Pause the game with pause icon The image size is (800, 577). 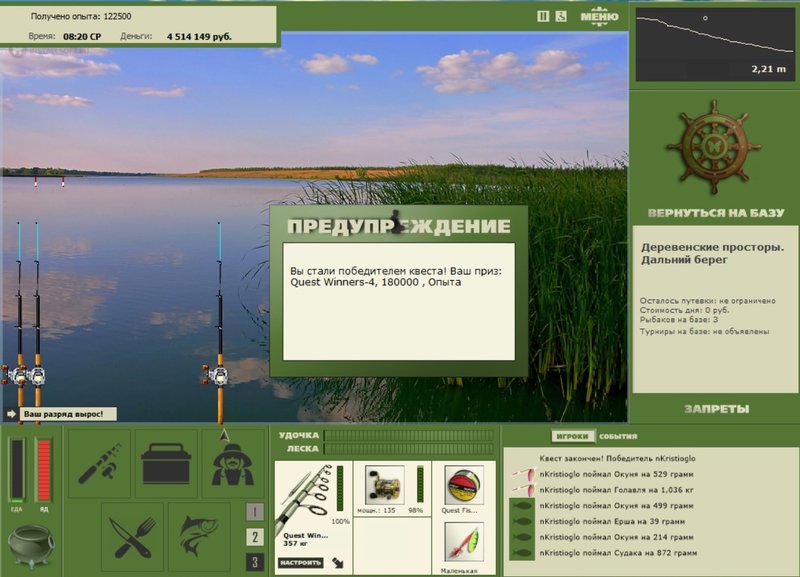click(543, 16)
